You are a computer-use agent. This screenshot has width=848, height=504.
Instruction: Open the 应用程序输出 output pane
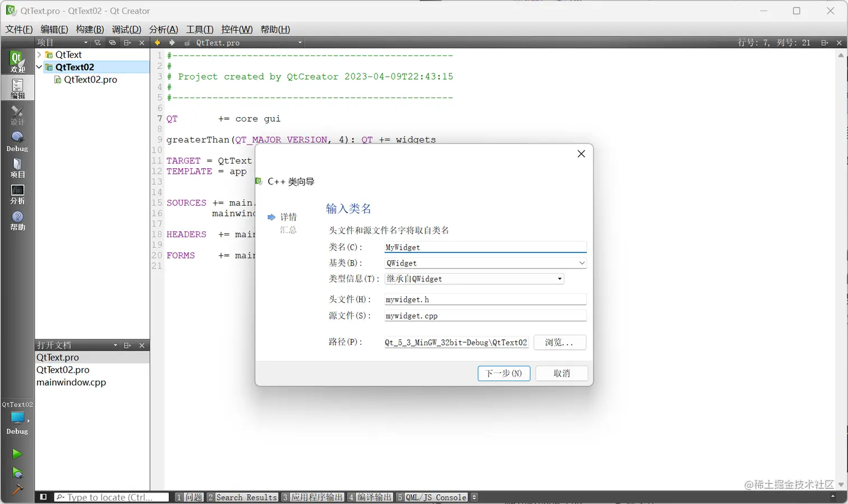pos(312,497)
